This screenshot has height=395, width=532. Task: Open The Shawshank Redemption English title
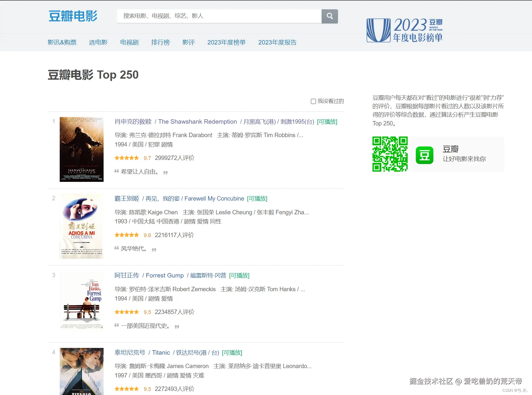[198, 122]
